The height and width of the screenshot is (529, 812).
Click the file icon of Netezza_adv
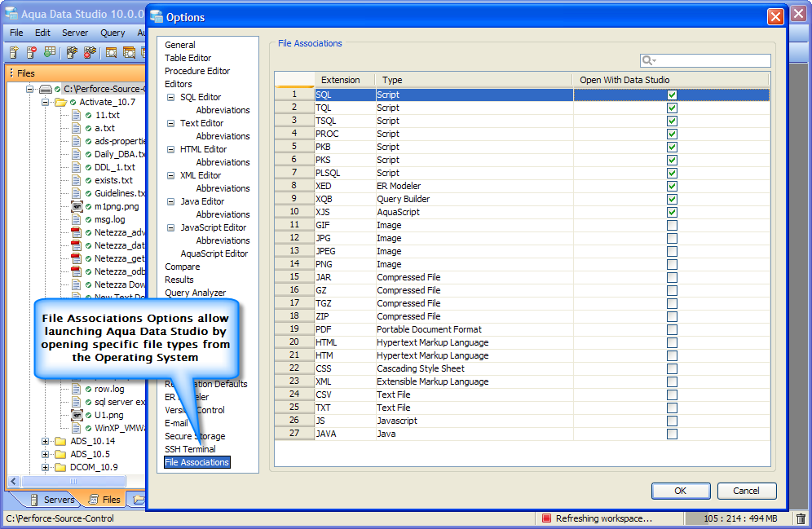click(76, 232)
